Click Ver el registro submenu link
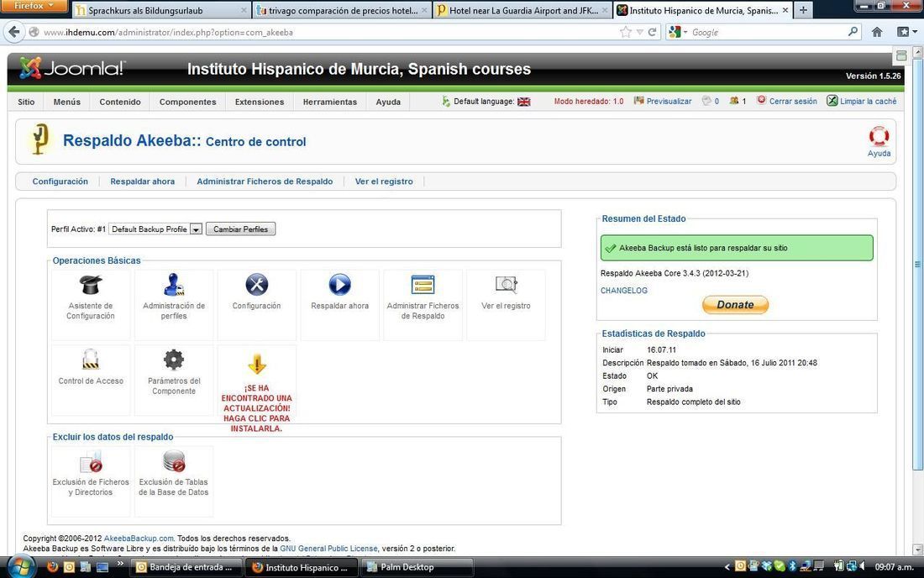Viewport: 924px width, 578px height. point(384,181)
